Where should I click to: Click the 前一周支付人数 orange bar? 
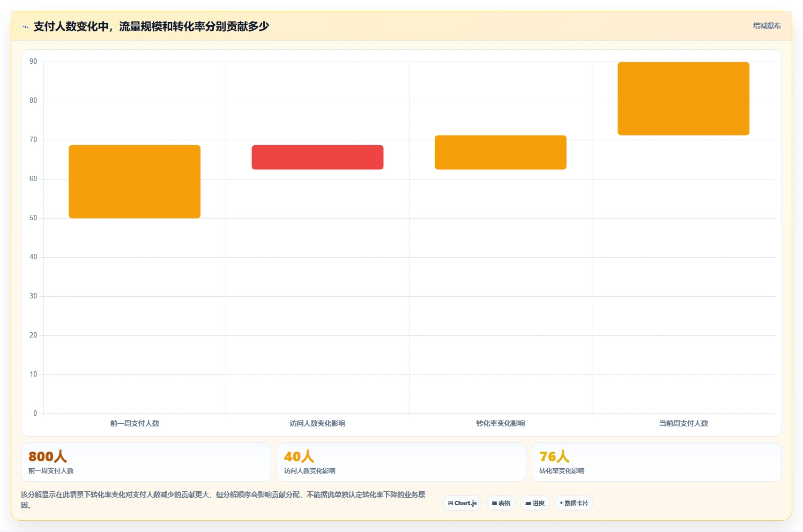tap(135, 182)
